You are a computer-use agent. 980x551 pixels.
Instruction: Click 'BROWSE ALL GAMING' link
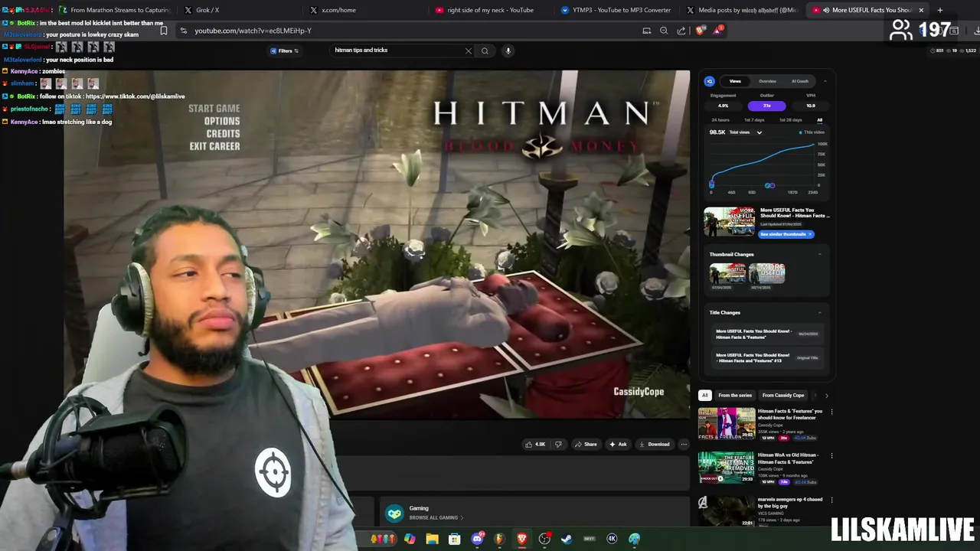pyautogui.click(x=436, y=518)
